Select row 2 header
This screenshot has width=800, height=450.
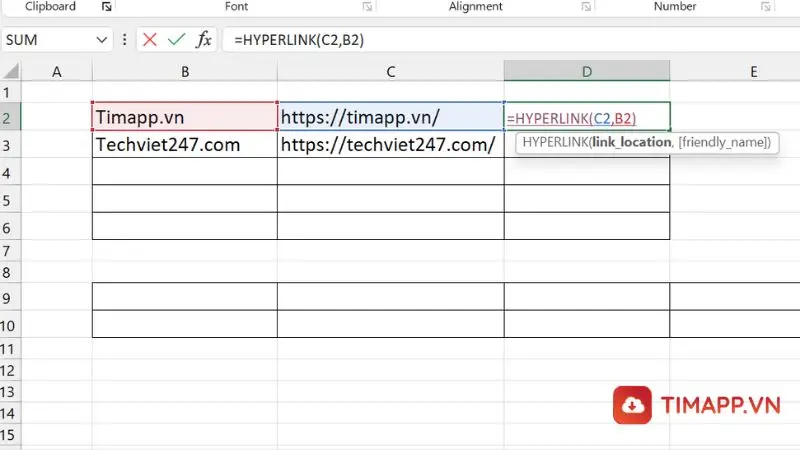click(x=10, y=117)
